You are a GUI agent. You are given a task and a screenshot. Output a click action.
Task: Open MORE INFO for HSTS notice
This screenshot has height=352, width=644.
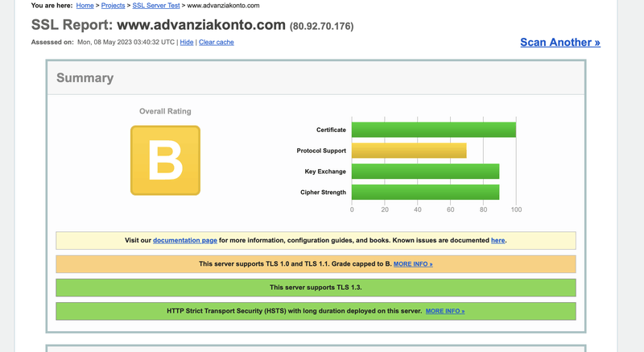[x=445, y=312]
